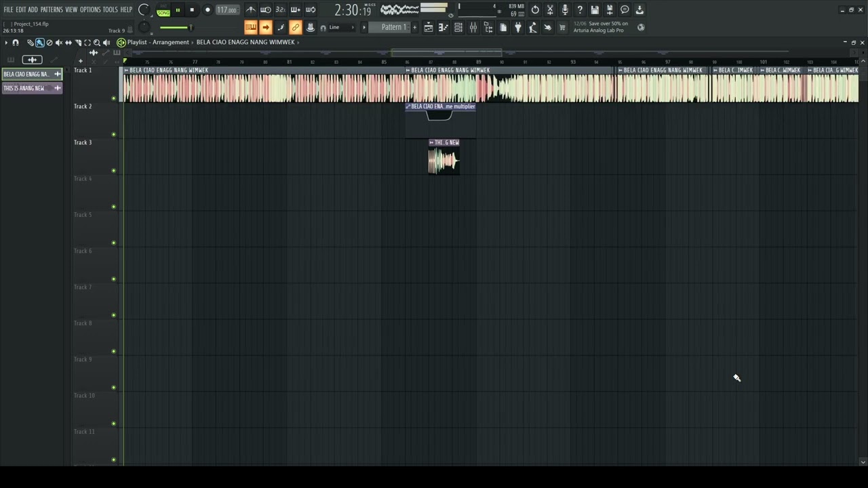This screenshot has height=488, width=868.
Task: Open the playlist view button
Action: click(429, 28)
